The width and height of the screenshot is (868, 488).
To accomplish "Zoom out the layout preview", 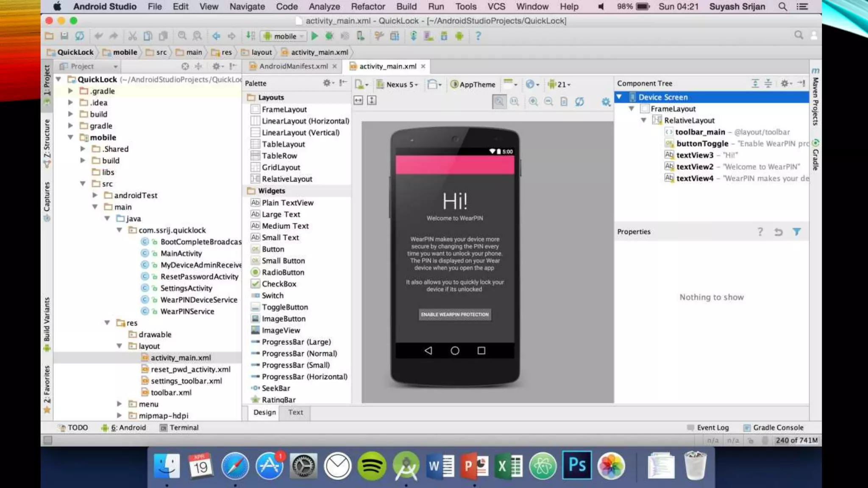I will [x=548, y=101].
